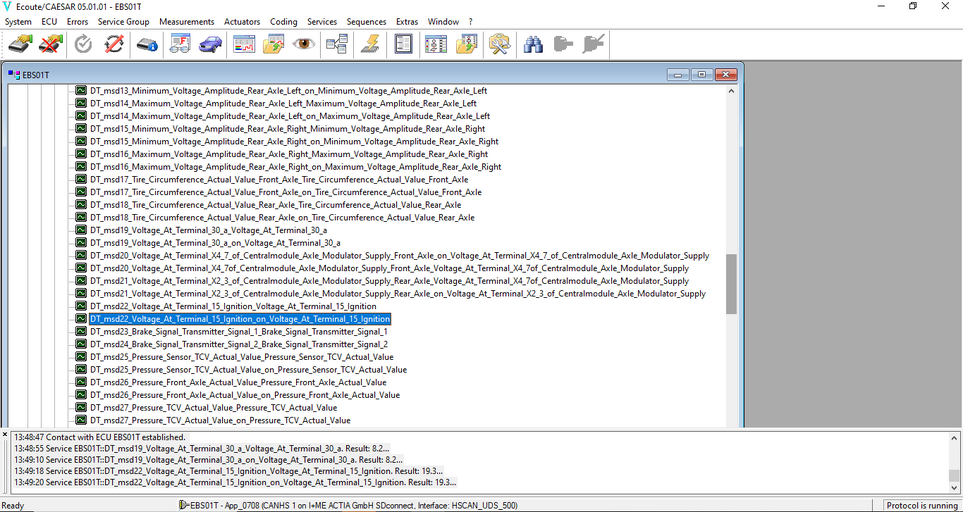Click the drive with info badge icon
The width and height of the screenshot is (963, 512).
(146, 44)
